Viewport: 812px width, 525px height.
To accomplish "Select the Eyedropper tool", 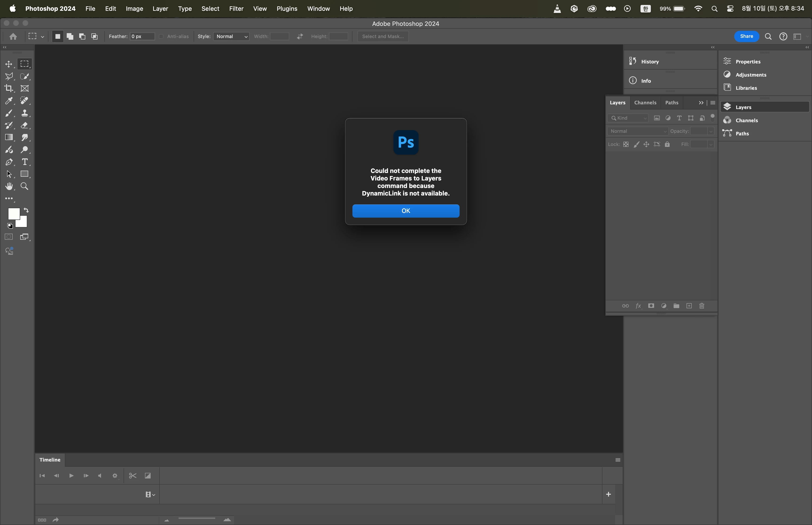I will coord(8,101).
